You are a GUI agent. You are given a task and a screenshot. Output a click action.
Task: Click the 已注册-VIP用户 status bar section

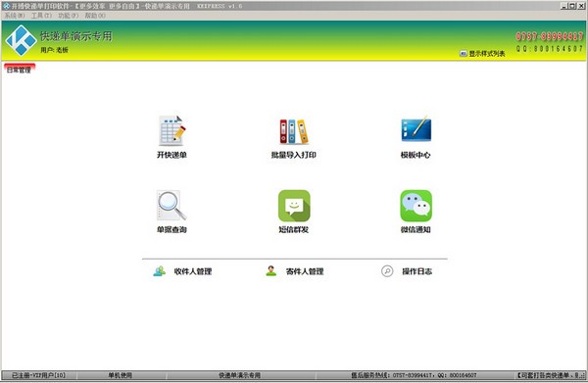[38, 375]
